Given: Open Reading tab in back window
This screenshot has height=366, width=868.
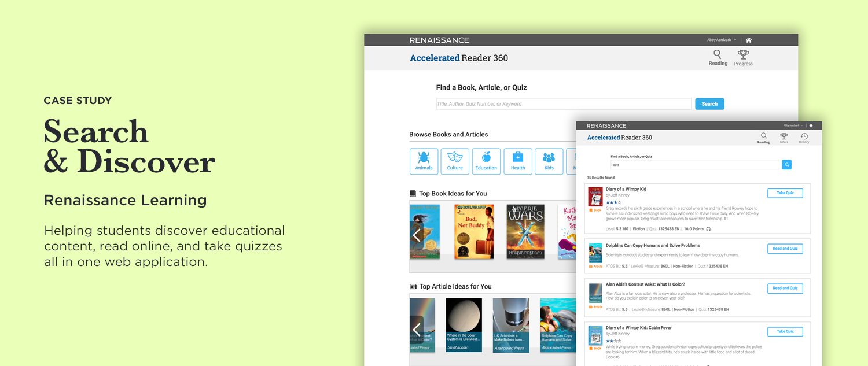Looking at the screenshot, I should 718,58.
